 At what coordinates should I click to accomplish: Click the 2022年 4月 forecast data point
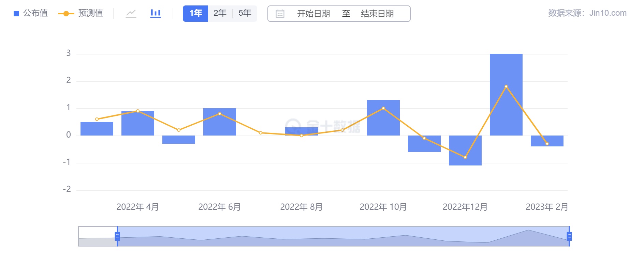tap(138, 111)
